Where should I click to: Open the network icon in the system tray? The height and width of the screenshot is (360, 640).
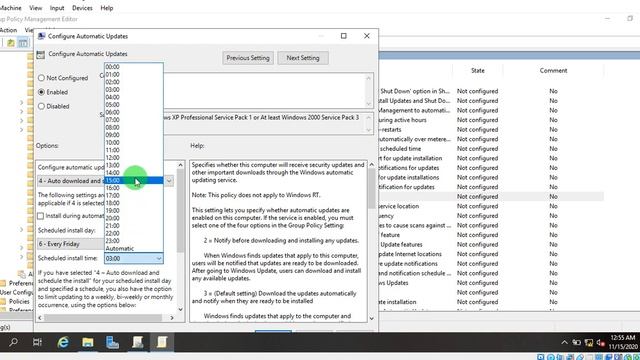pyautogui.click(x=589, y=343)
